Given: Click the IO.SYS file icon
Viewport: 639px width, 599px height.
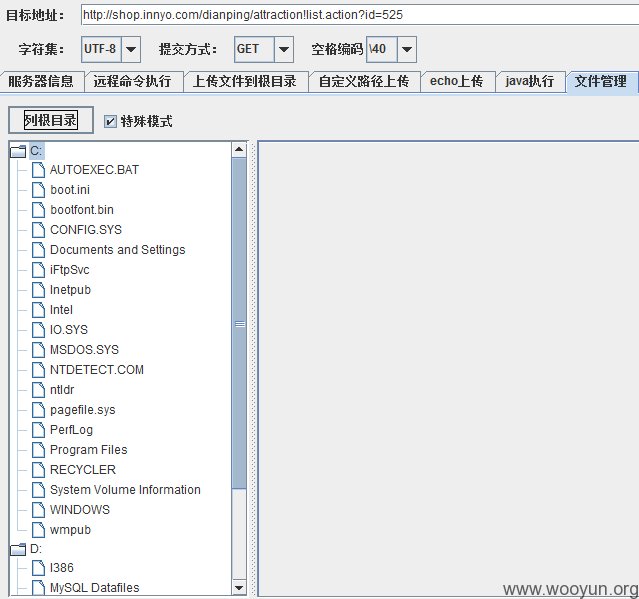Looking at the screenshot, I should [x=38, y=329].
